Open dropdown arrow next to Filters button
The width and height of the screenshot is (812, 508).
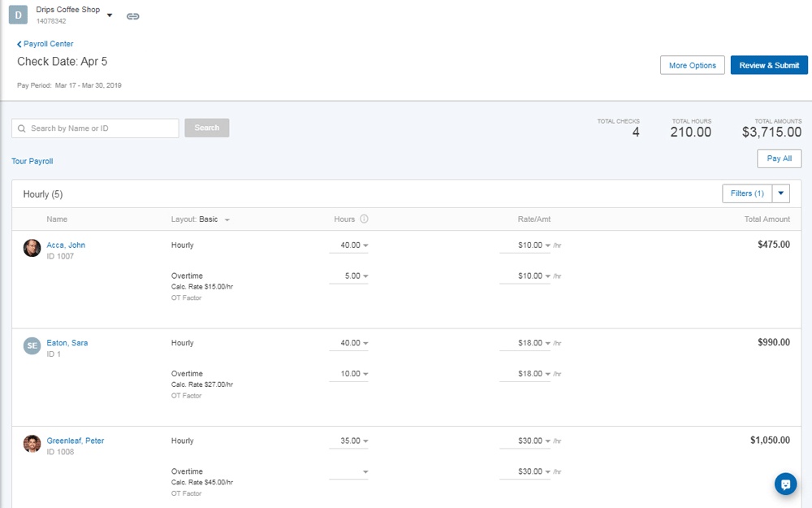(x=780, y=193)
